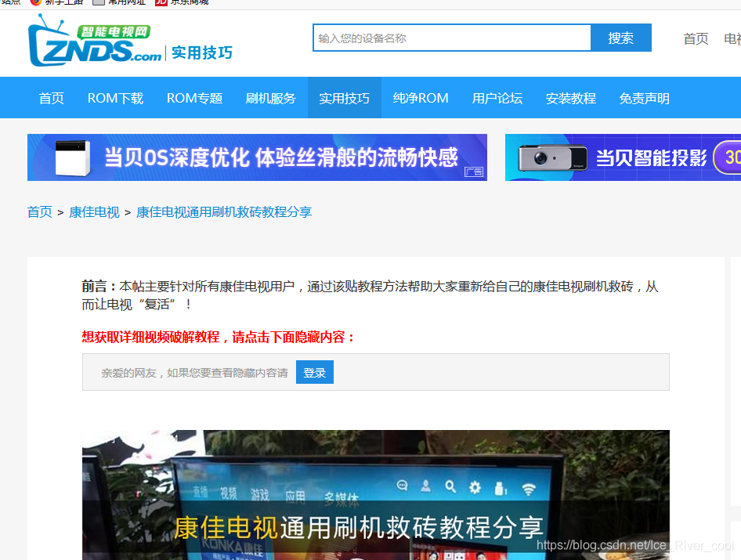Click the 实用技巧 text beside the logo

(202, 53)
